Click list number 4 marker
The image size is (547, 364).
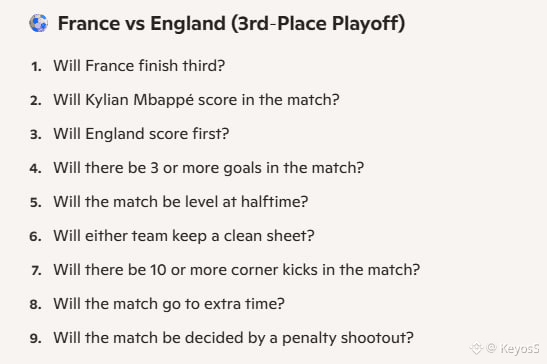point(36,169)
